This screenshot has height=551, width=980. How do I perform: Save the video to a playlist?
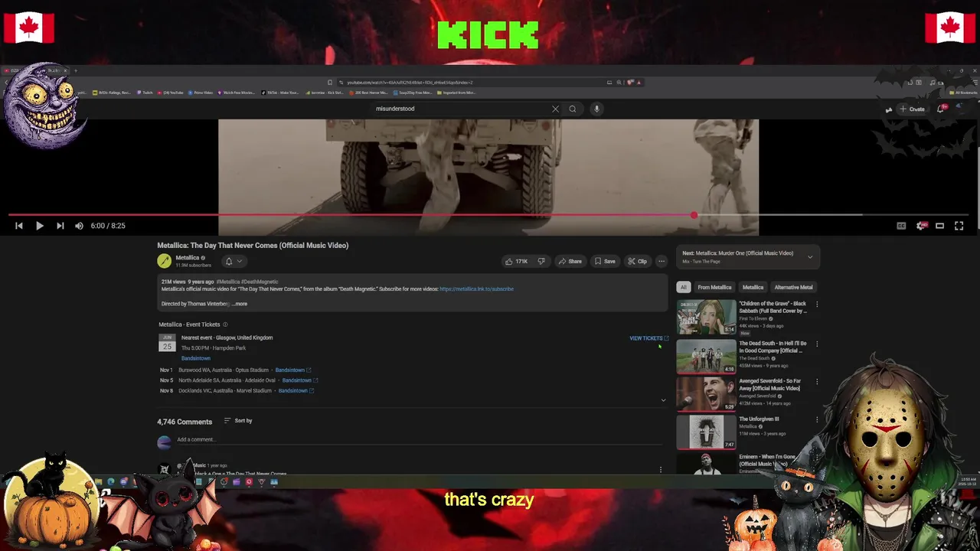(605, 261)
